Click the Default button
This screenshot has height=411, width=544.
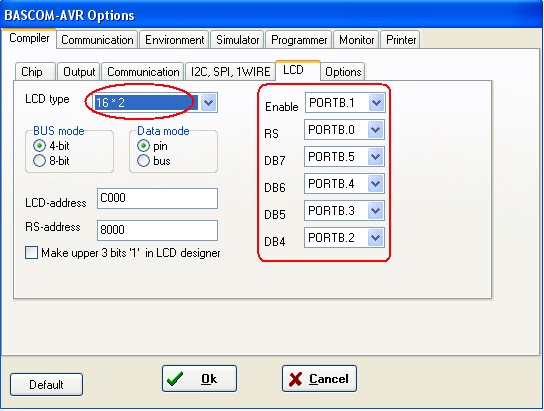pyautogui.click(x=46, y=384)
